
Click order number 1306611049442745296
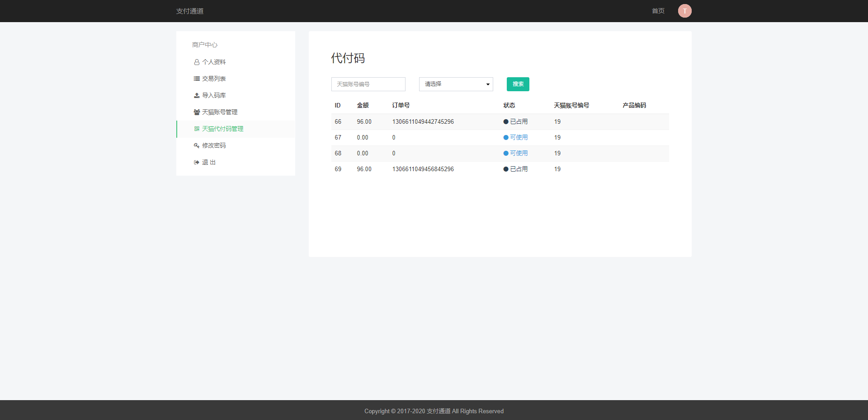(423, 122)
